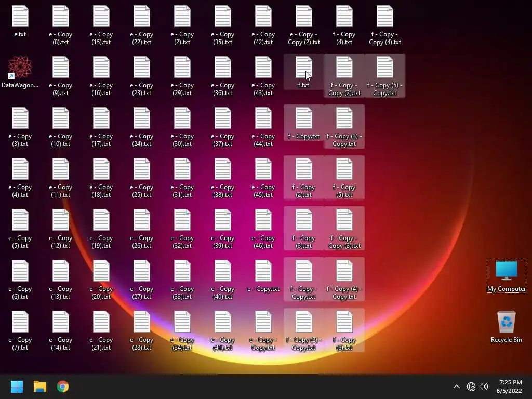Select the e - Copy (4).txt file
This screenshot has width=532, height=399.
pyautogui.click(x=20, y=178)
